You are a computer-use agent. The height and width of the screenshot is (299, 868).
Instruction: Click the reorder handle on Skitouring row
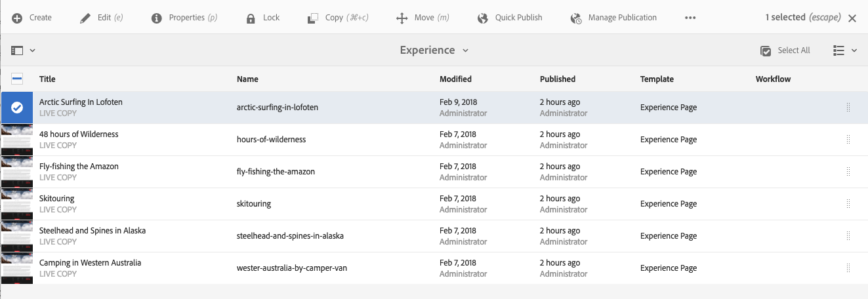point(848,204)
